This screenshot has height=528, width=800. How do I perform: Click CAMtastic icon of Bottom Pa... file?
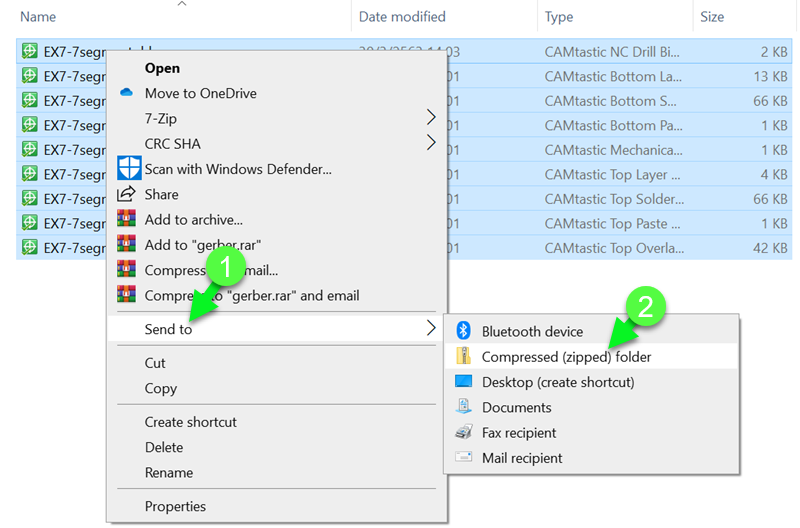[30, 124]
